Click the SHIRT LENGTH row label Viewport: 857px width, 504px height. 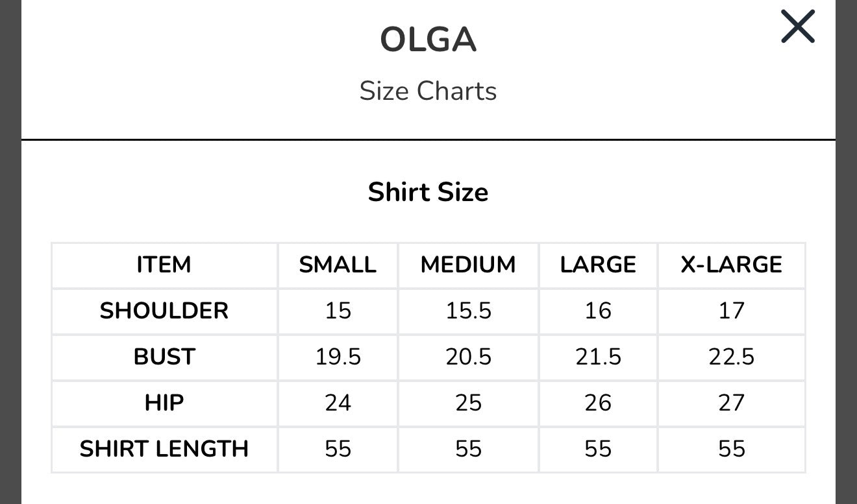click(x=164, y=449)
